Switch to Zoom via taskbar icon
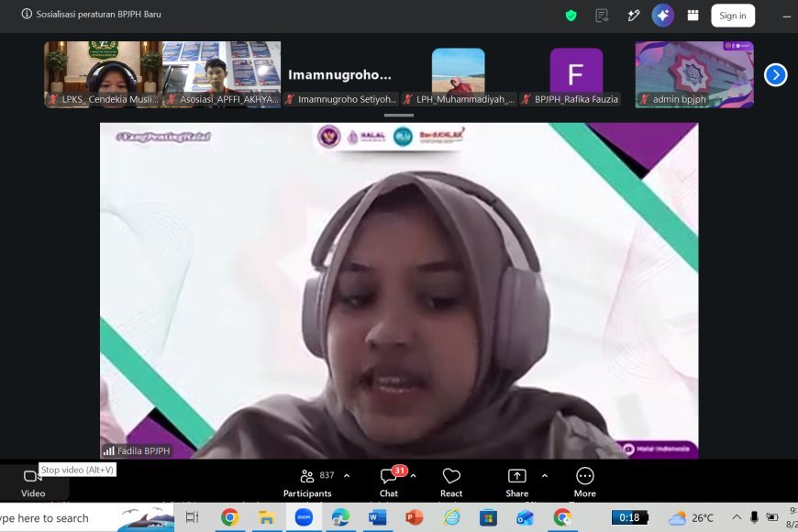798x532 pixels. (304, 517)
